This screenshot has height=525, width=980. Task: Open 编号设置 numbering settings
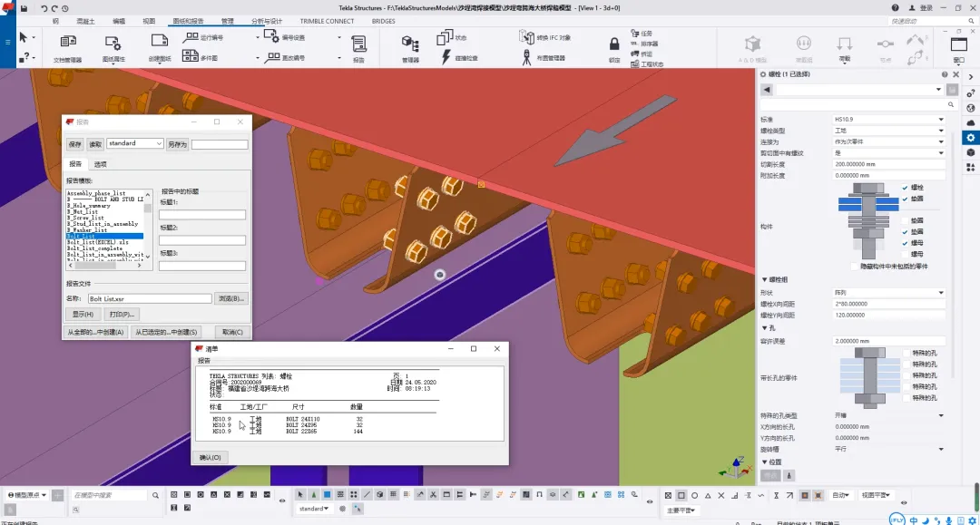tap(284, 37)
